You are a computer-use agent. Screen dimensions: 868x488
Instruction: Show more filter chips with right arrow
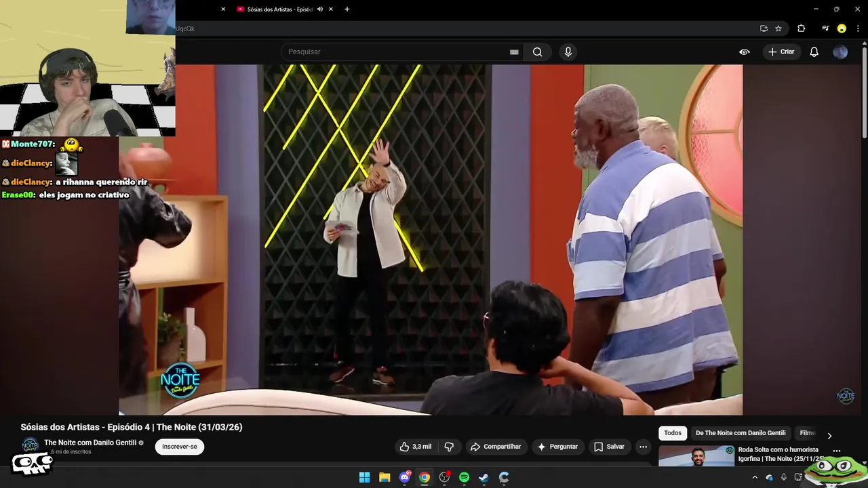pyautogui.click(x=829, y=435)
